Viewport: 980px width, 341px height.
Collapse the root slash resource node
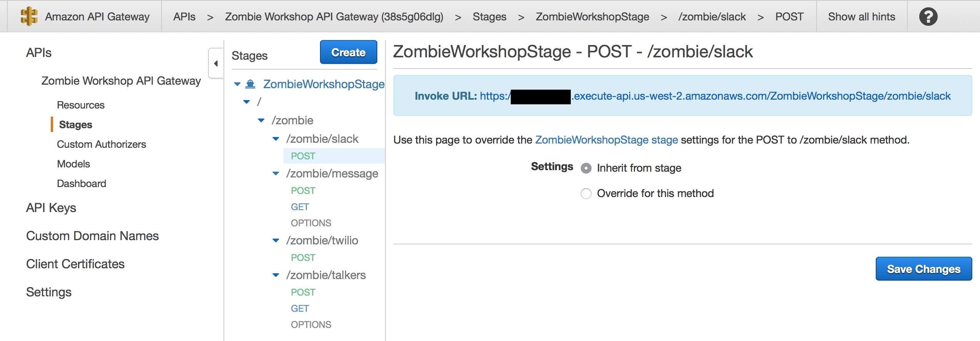pyautogui.click(x=247, y=102)
